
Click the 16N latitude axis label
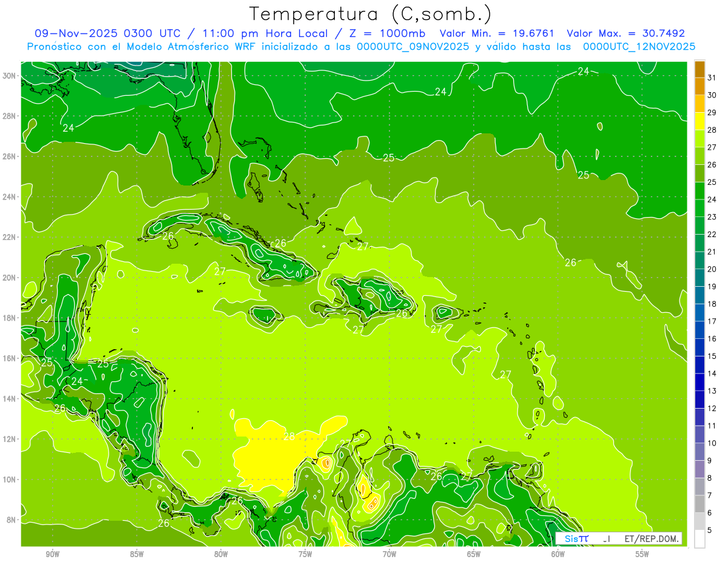click(x=10, y=358)
